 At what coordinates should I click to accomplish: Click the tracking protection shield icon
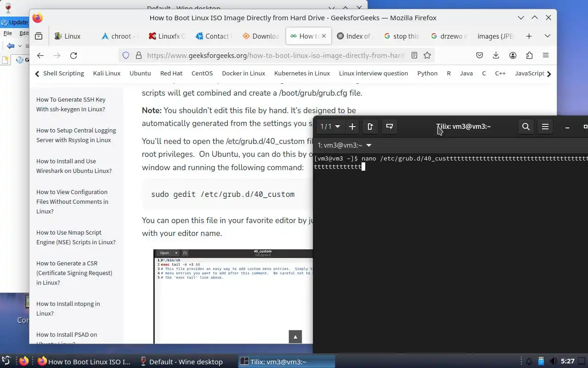[x=126, y=55]
